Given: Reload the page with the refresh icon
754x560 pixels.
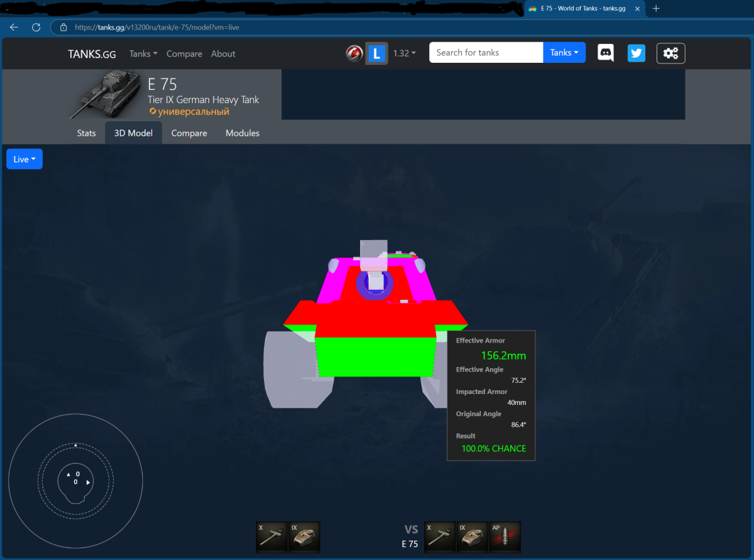Looking at the screenshot, I should (x=36, y=27).
